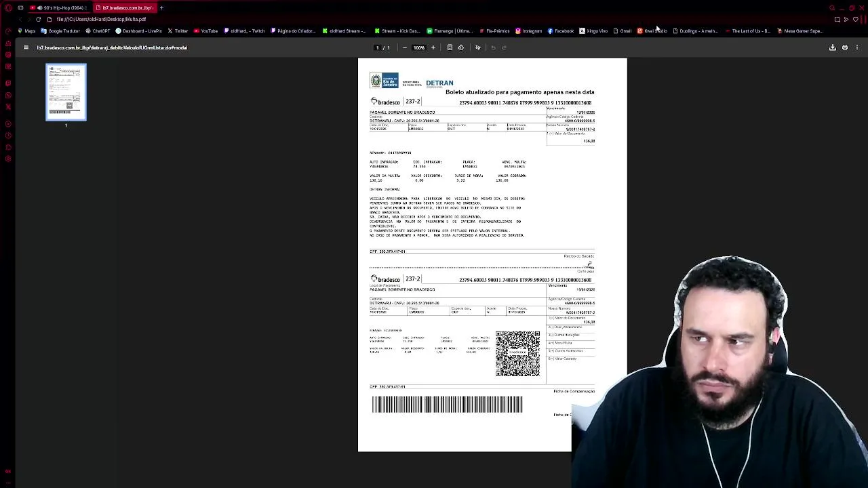
Task: Open X panel in Opera sidebar
Action: 8,107
